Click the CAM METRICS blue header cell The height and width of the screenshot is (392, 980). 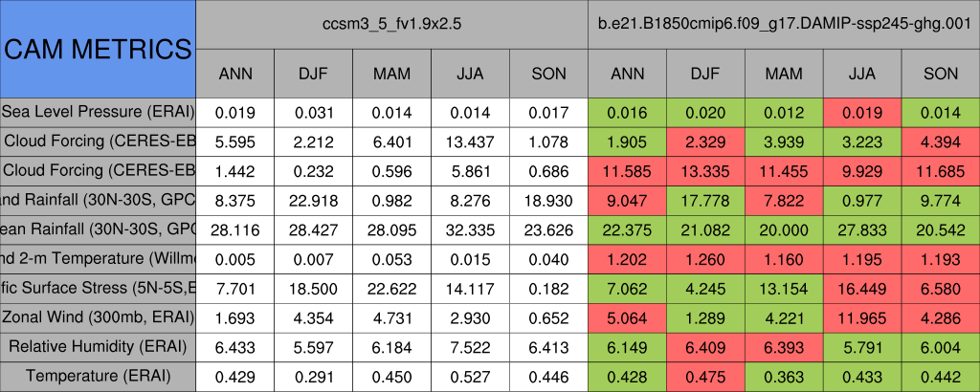(x=99, y=49)
